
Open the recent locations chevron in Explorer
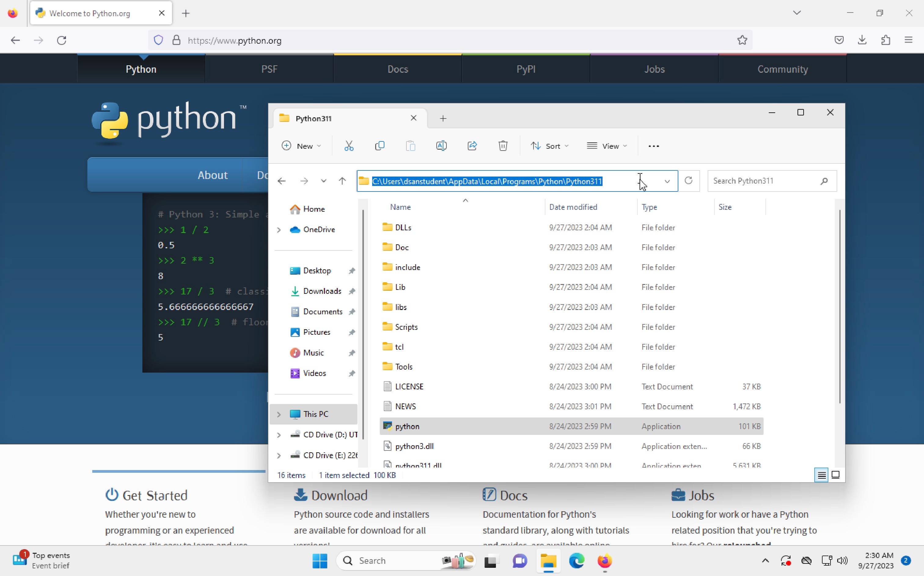(324, 181)
